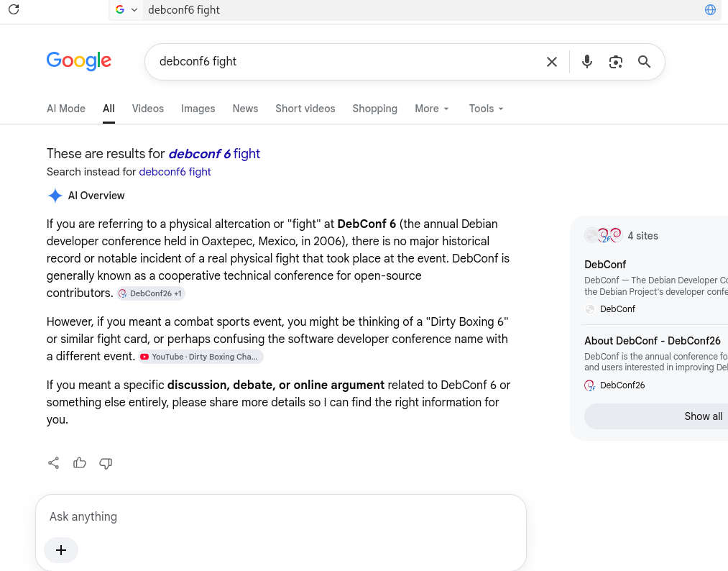Clear the search query with the X icon
728x571 pixels.
552,62
